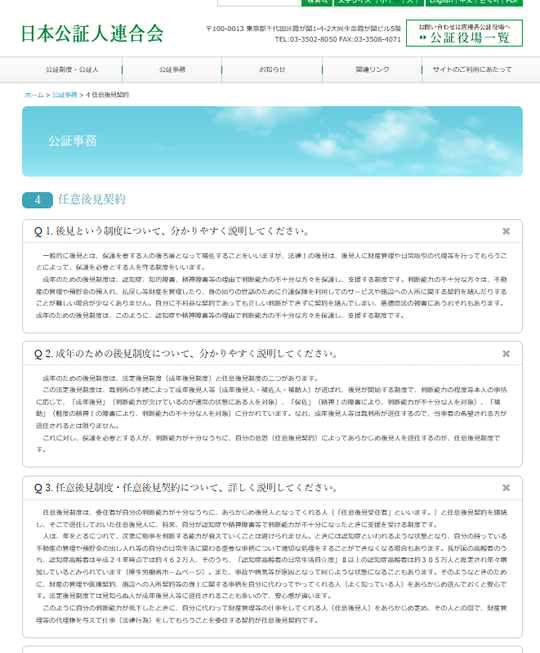Collapse Q1 with its X icon
The height and width of the screenshot is (653, 540).
pyautogui.click(x=506, y=231)
